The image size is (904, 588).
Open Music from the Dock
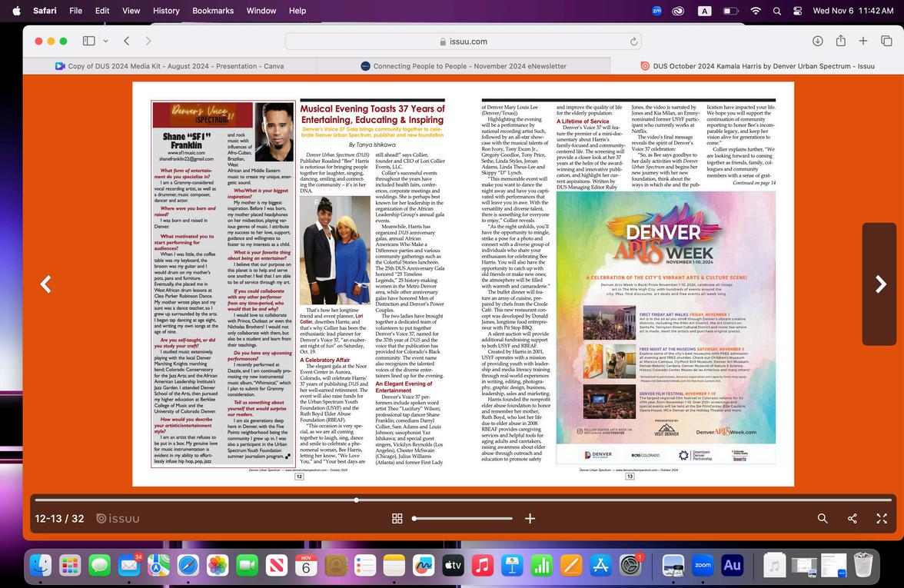coord(483,566)
